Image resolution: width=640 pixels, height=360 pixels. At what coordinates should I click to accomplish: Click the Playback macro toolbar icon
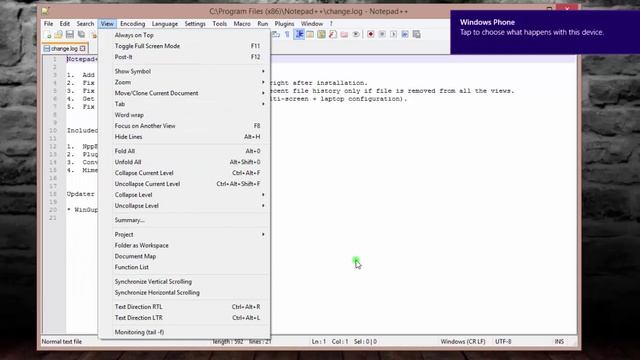click(393, 35)
